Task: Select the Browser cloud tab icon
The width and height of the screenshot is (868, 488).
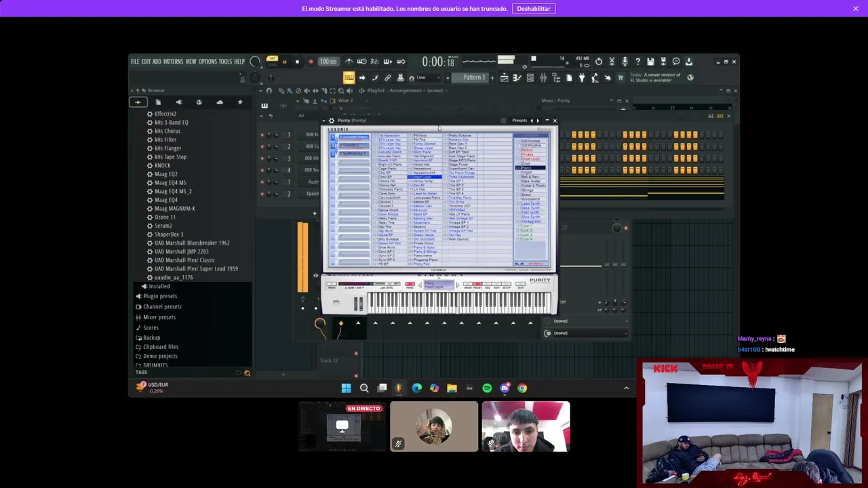Action: click(x=219, y=102)
